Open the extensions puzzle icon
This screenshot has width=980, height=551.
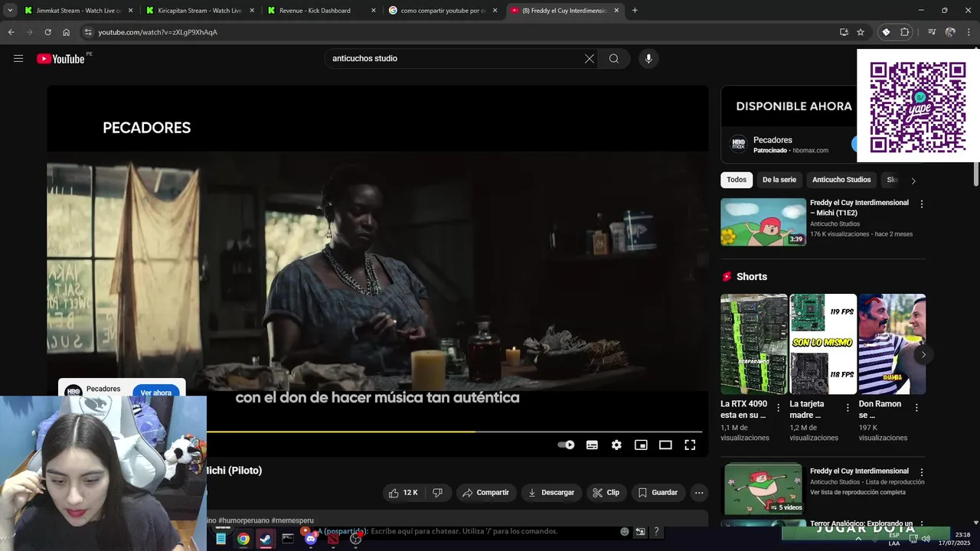point(904,32)
